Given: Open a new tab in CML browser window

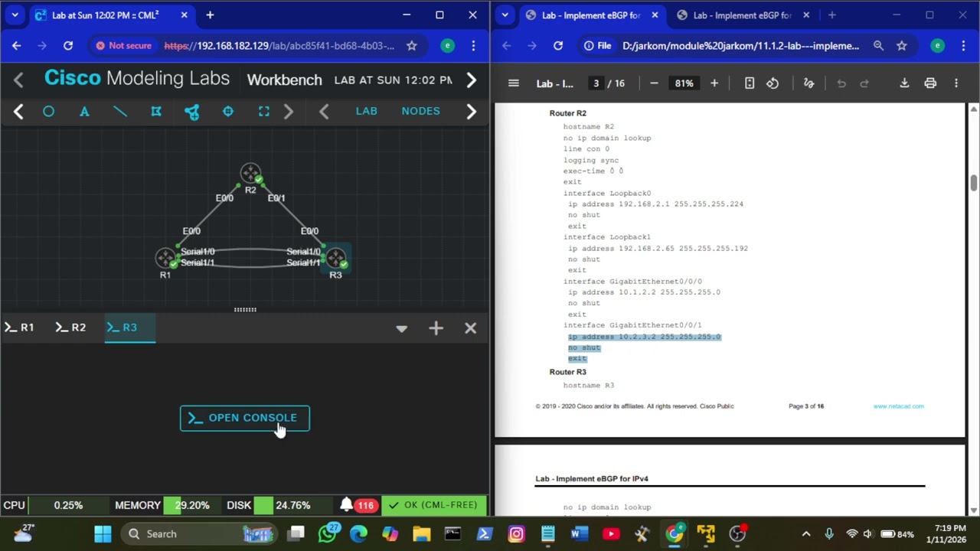Looking at the screenshot, I should (210, 15).
